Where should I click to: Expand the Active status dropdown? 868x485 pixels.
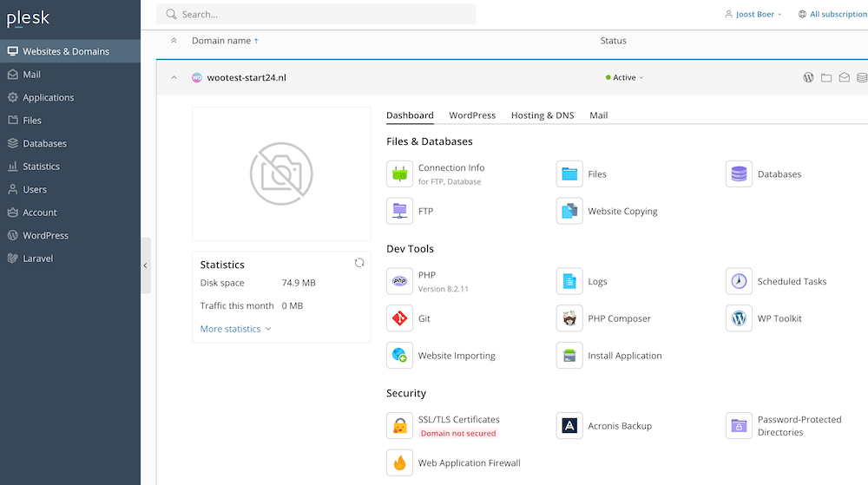(x=625, y=78)
